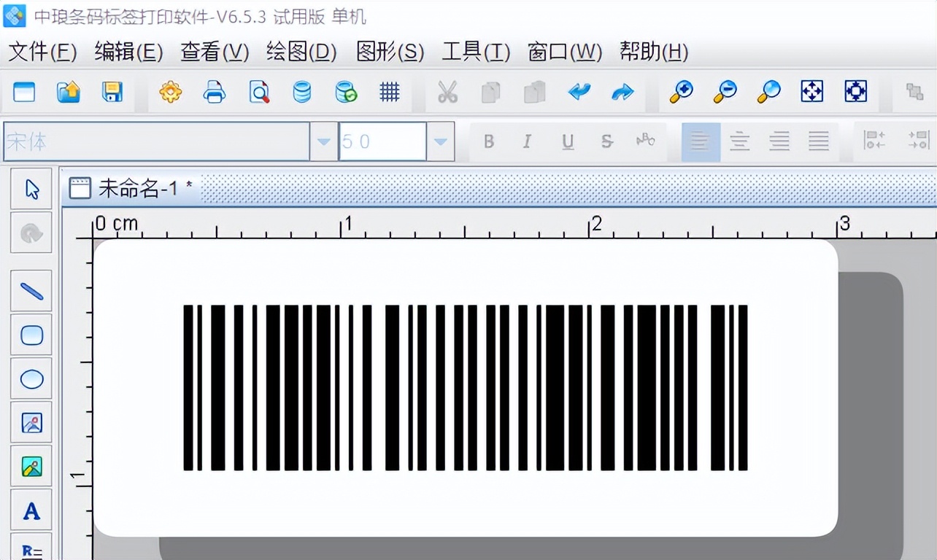This screenshot has width=937, height=560.
Task: Select the Line drawing tool
Action: (31, 292)
